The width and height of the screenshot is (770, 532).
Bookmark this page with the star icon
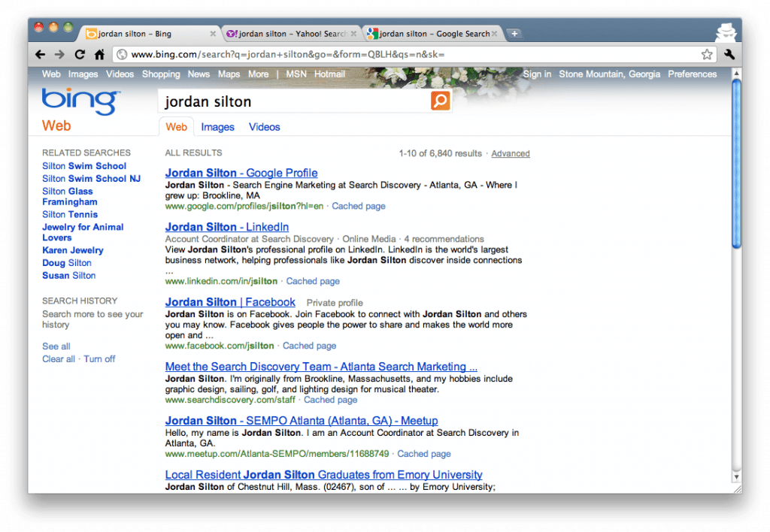coord(707,54)
